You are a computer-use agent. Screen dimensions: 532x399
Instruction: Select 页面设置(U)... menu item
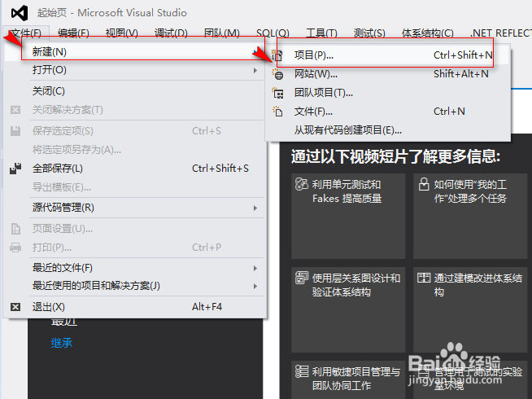[x=135, y=229]
